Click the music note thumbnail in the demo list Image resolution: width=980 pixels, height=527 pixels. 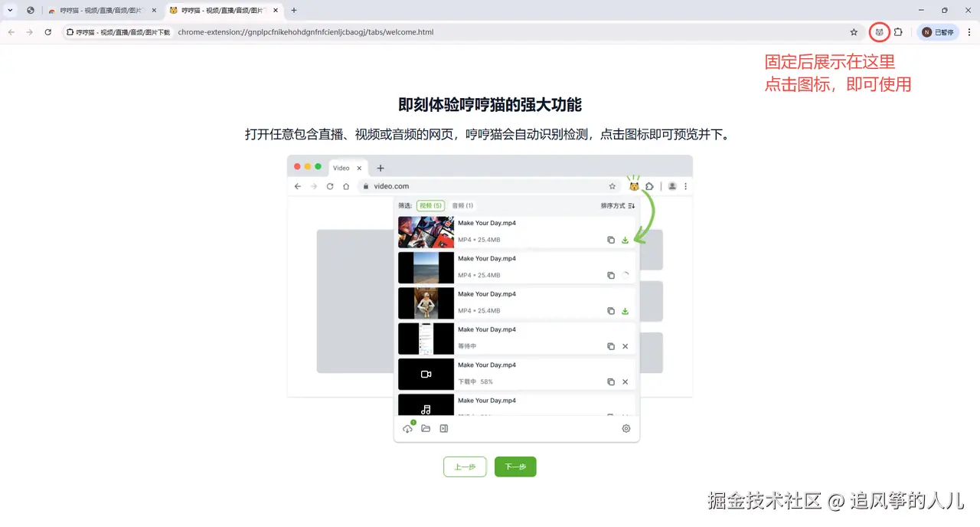pos(426,406)
